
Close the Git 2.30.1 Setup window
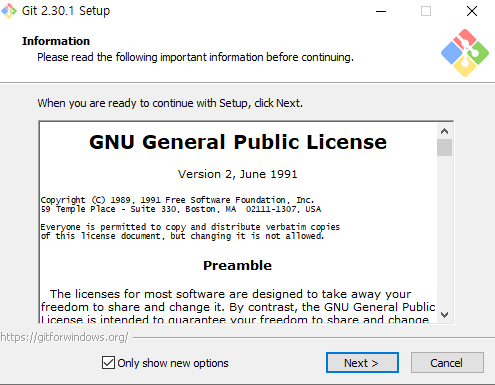pos(472,11)
